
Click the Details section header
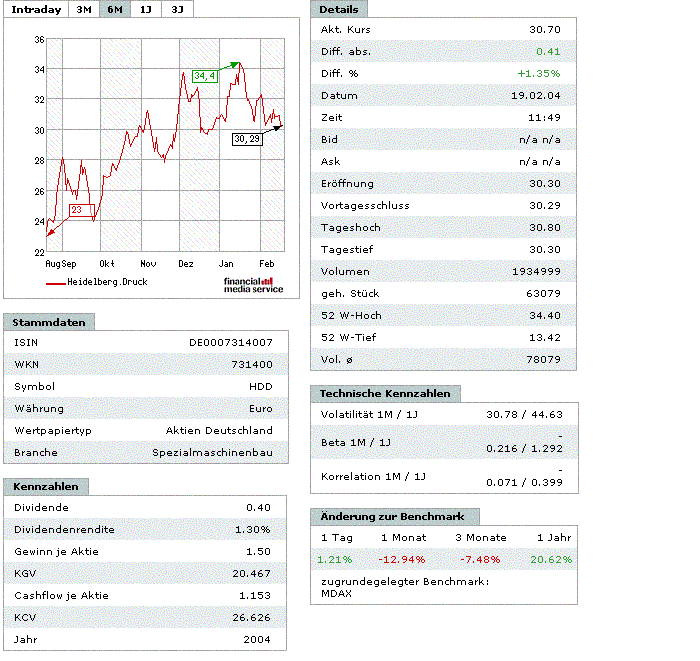click(x=339, y=9)
